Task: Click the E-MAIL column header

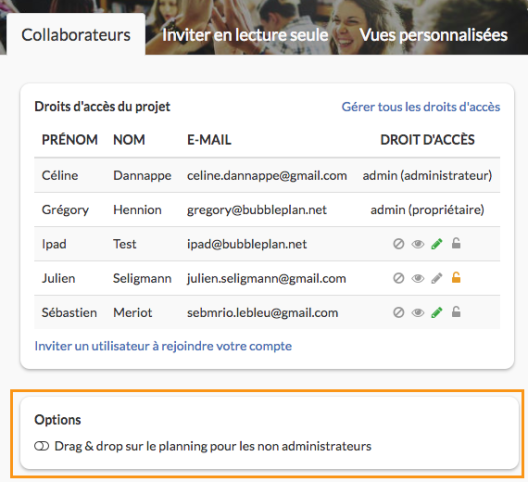Action: pos(209,139)
